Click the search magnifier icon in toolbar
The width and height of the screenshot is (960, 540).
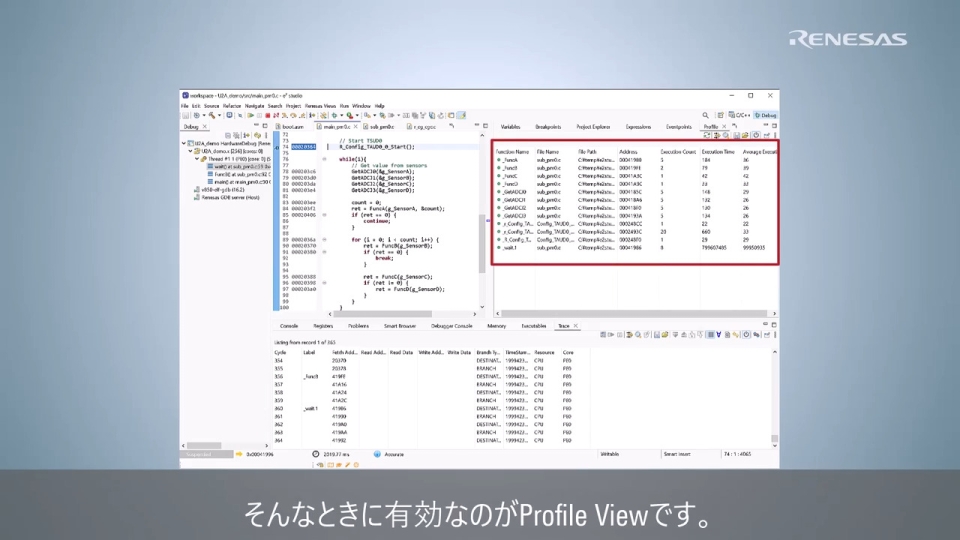pos(705,115)
